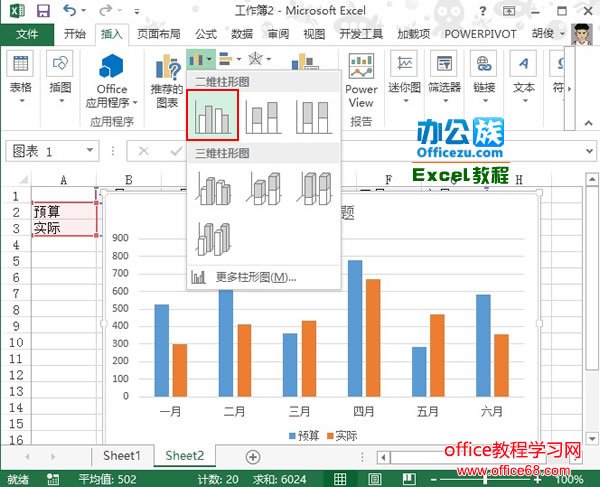
Task: Click the zoom slider handle
Action: pos(485,479)
